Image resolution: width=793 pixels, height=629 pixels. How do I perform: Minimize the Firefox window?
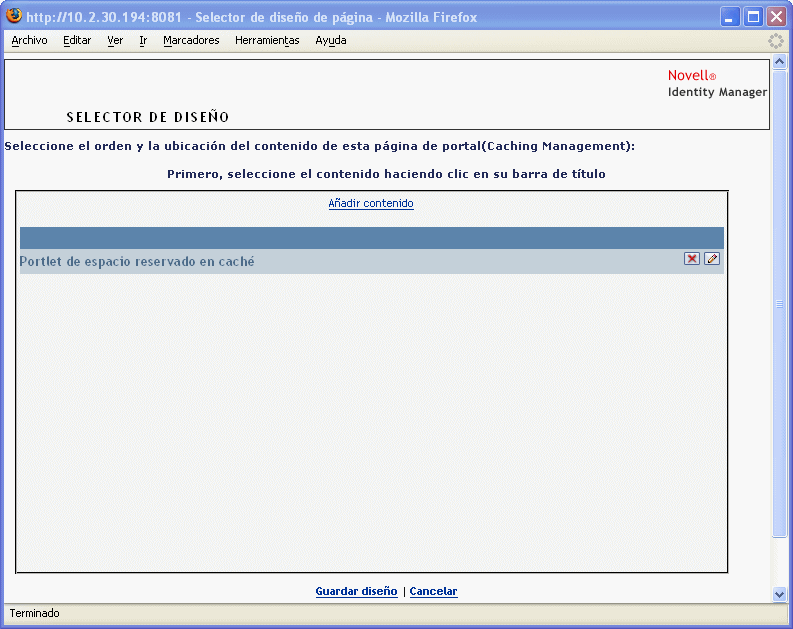click(729, 17)
